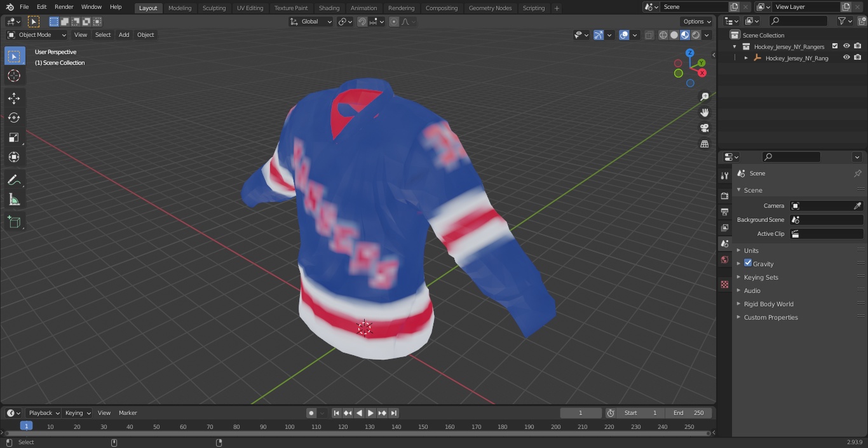This screenshot has height=448, width=868.
Task: Open the Render menu
Action: pos(64,7)
